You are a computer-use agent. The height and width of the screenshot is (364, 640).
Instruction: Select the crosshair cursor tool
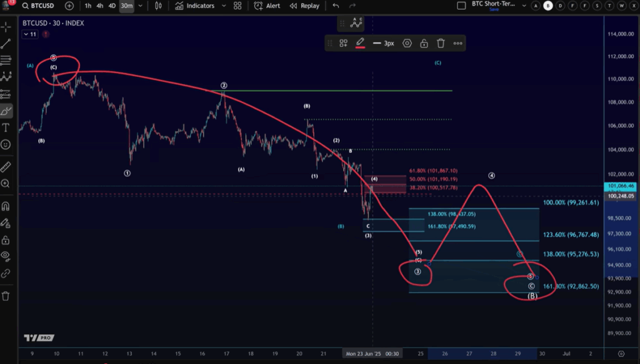coord(6,27)
